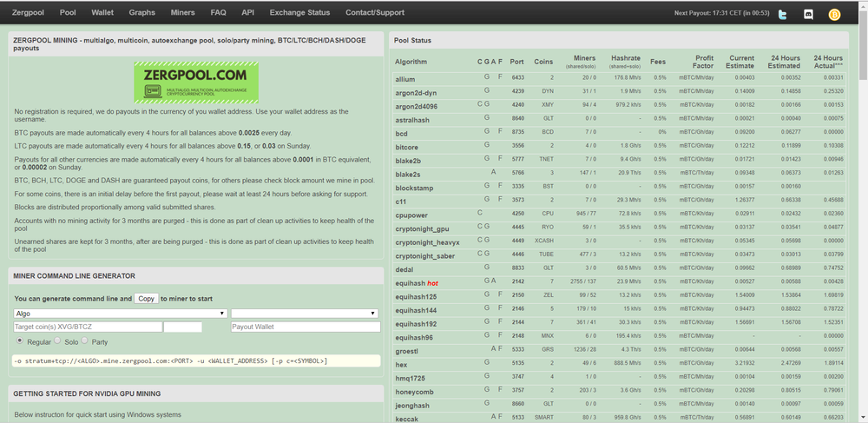
Task: Click the page vertical scrollbar thumb
Action: [x=863, y=46]
